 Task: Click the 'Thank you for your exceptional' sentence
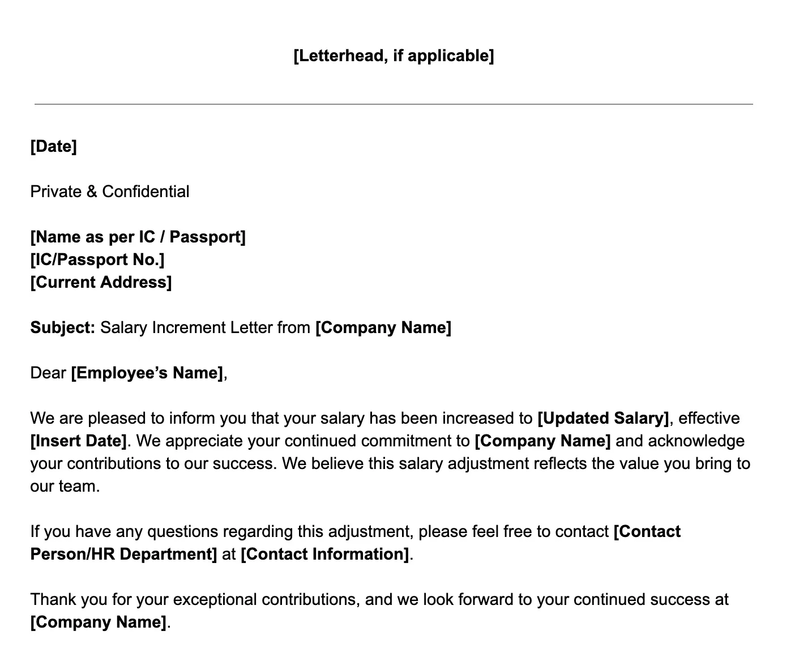379,599
